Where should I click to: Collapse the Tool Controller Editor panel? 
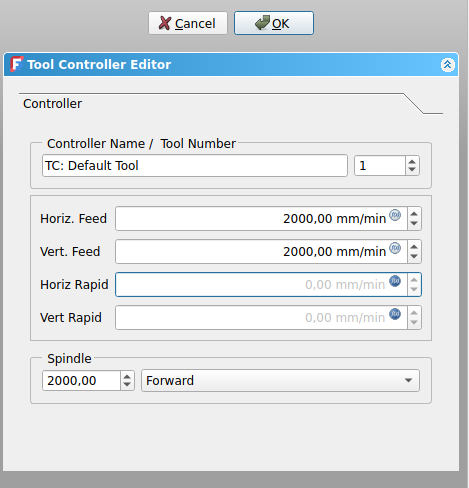point(447,65)
